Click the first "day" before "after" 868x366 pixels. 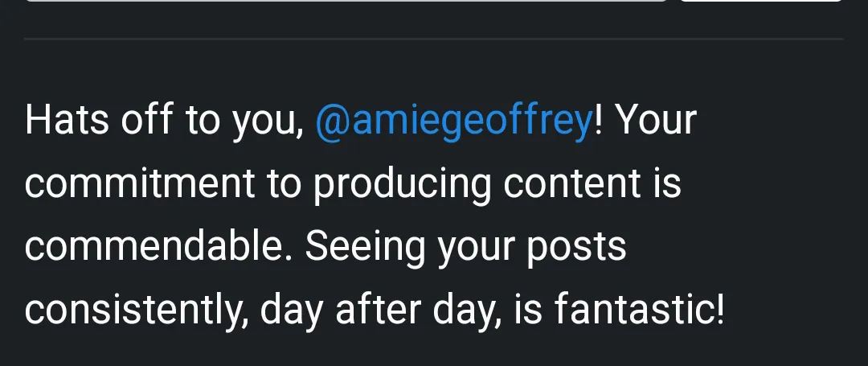(292, 312)
